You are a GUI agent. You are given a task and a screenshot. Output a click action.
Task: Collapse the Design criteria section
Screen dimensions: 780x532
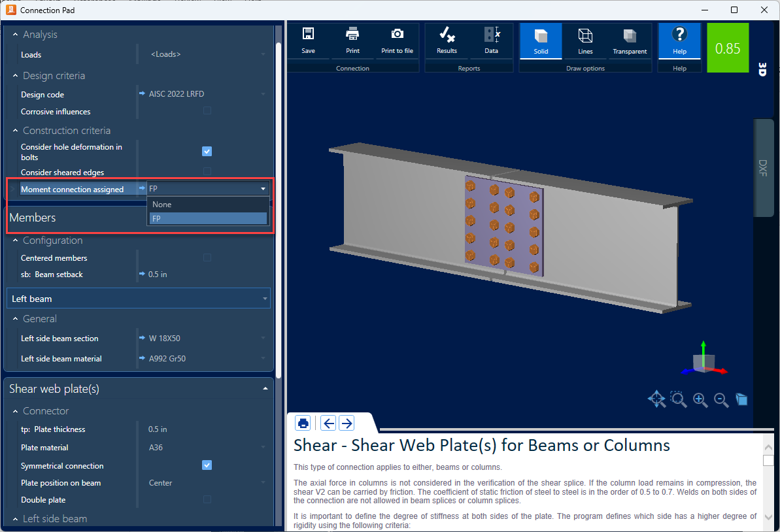16,76
